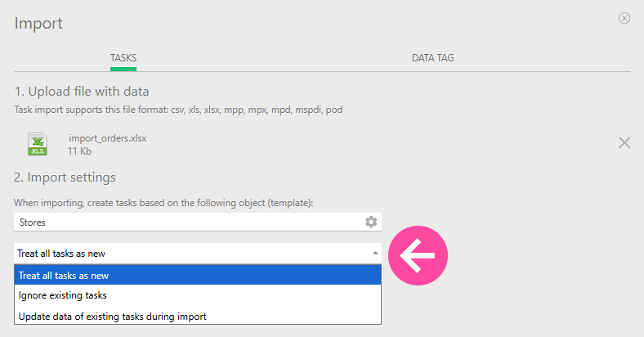Click the 'When importing, create tasks' label
The width and height of the screenshot is (644, 337).
[163, 202]
